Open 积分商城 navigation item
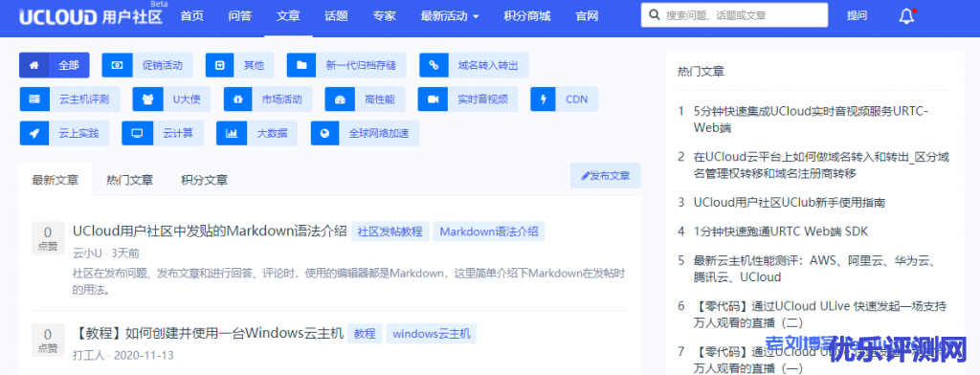 527,16
